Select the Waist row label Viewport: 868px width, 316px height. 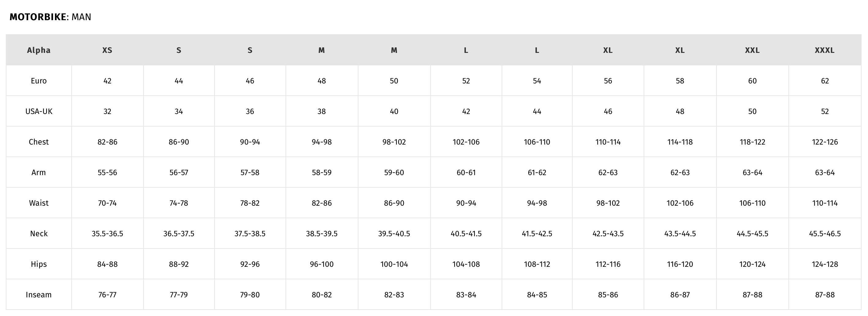[39, 203]
